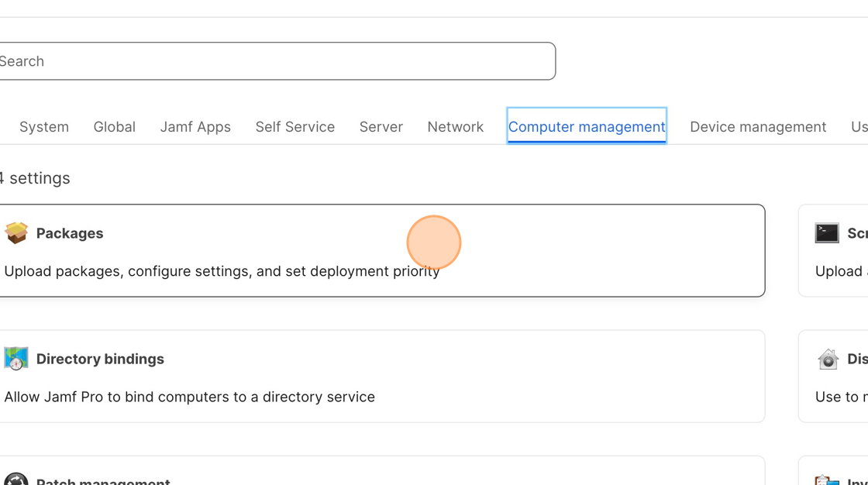868x485 pixels.
Task: Click the settings count label
Action: click(x=35, y=178)
